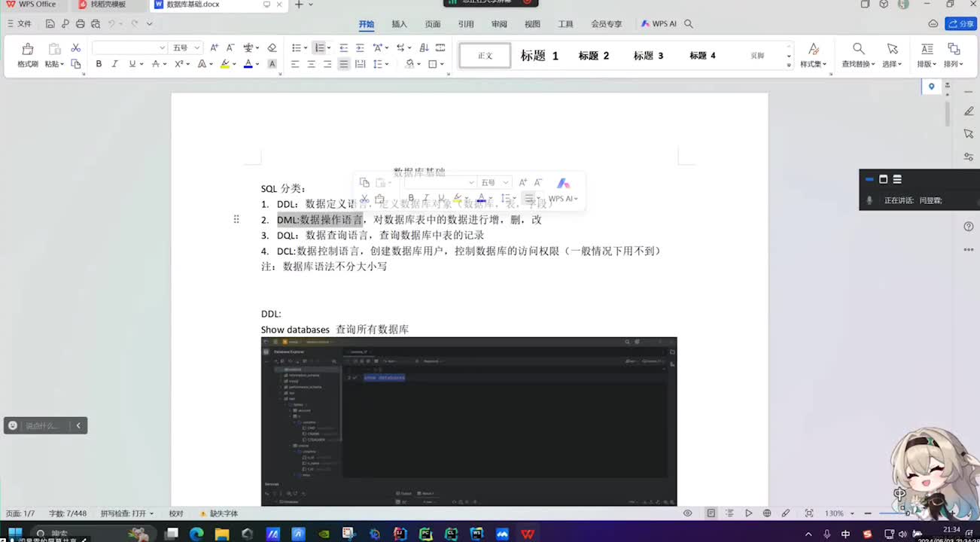Toggle Bold formatting in the ribbon
This screenshot has width=980, height=542.
click(x=99, y=64)
